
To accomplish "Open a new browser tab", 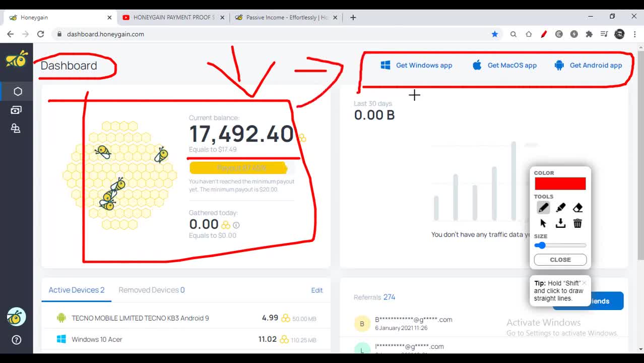I will click(x=353, y=17).
